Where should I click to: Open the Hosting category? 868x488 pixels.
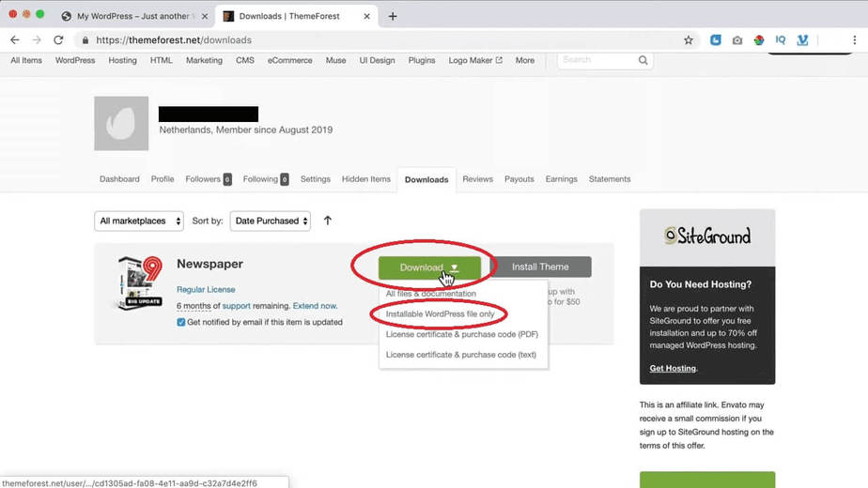122,60
